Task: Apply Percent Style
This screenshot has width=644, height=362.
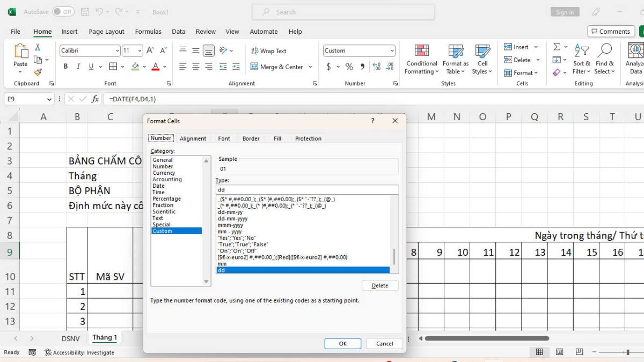Action: [x=349, y=67]
